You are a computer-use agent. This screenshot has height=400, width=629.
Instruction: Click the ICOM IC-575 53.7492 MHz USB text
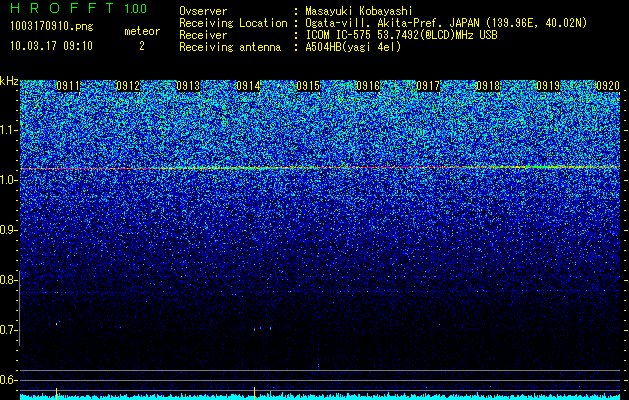tap(402, 35)
